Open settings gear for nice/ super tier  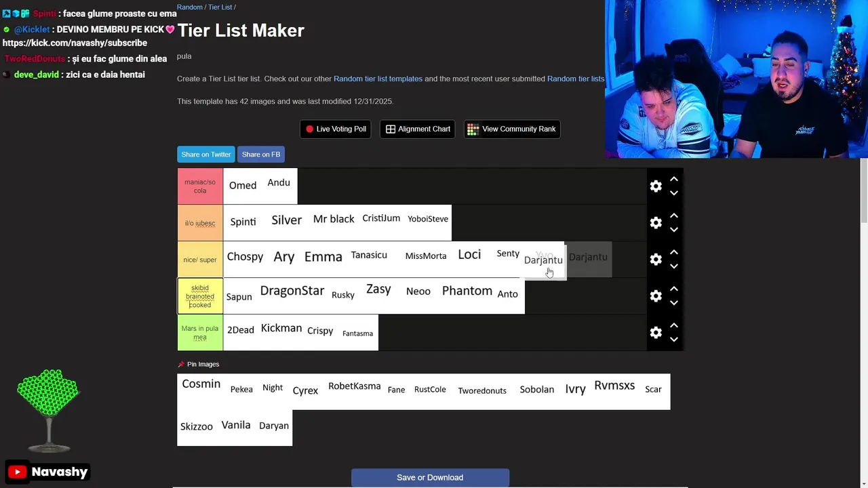[656, 260]
